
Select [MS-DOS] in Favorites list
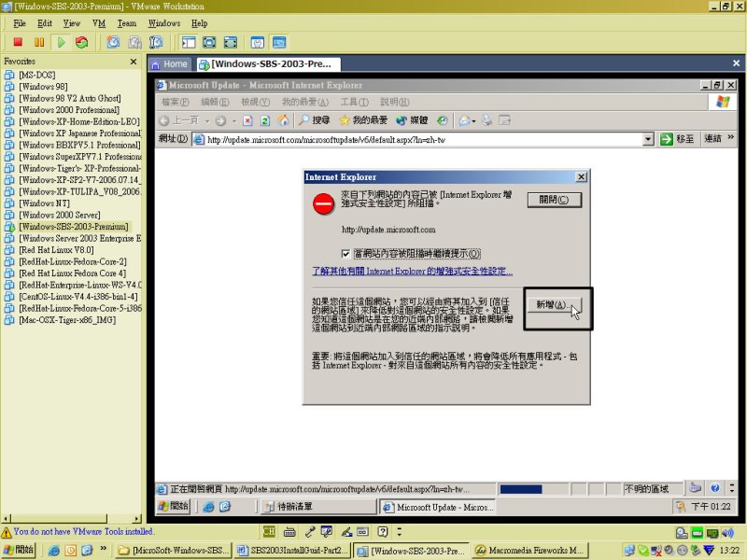pos(36,75)
